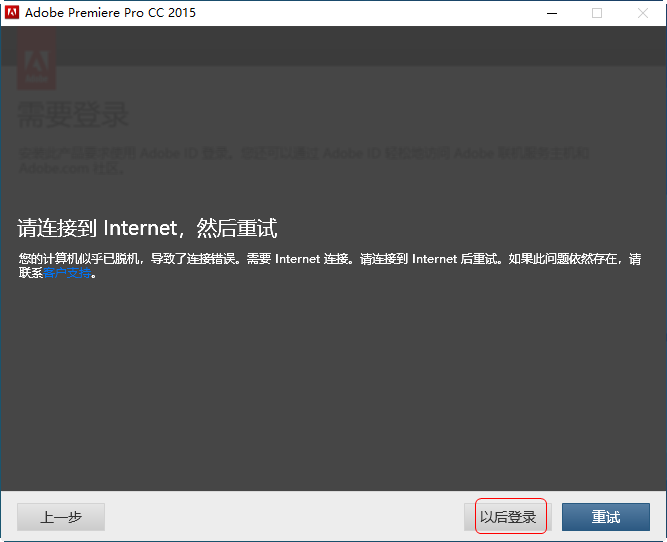Click the Adobe icon in title bar
Screen dimensions: 667x542
[x=12, y=13]
